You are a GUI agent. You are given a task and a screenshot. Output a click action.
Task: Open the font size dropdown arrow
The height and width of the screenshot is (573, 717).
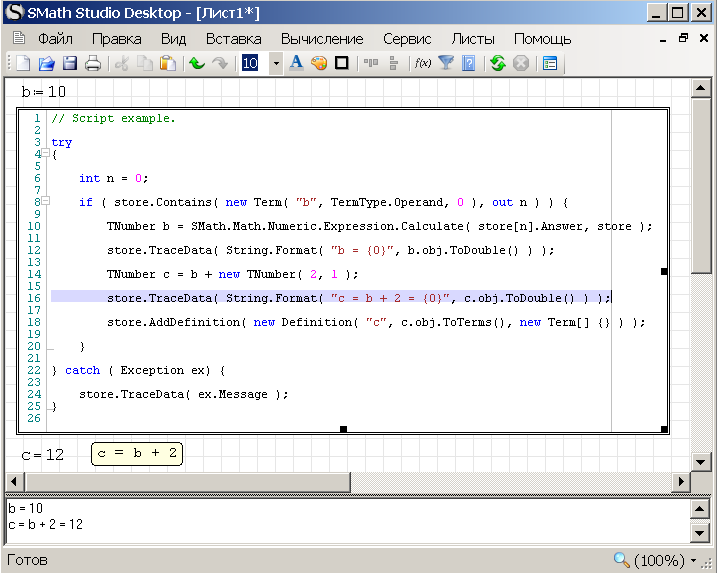276,63
